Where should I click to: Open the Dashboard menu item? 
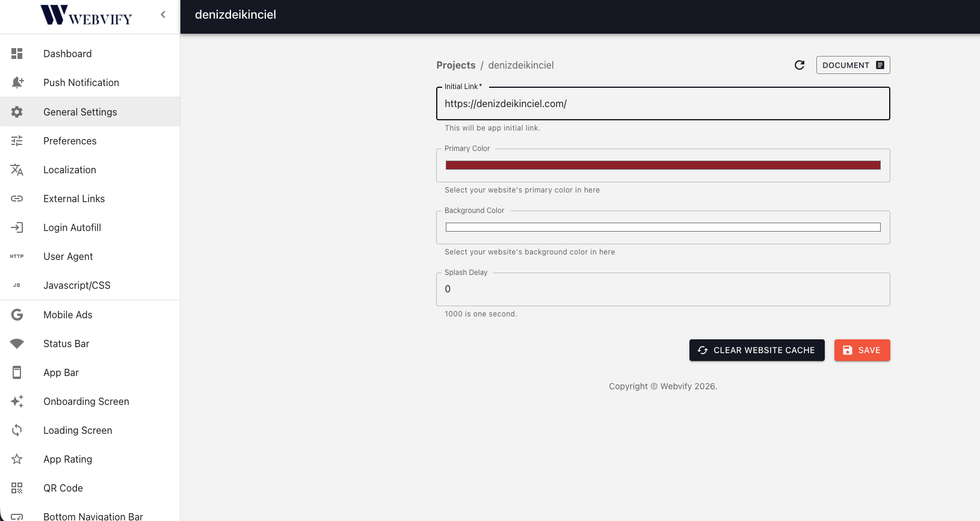[x=90, y=54]
